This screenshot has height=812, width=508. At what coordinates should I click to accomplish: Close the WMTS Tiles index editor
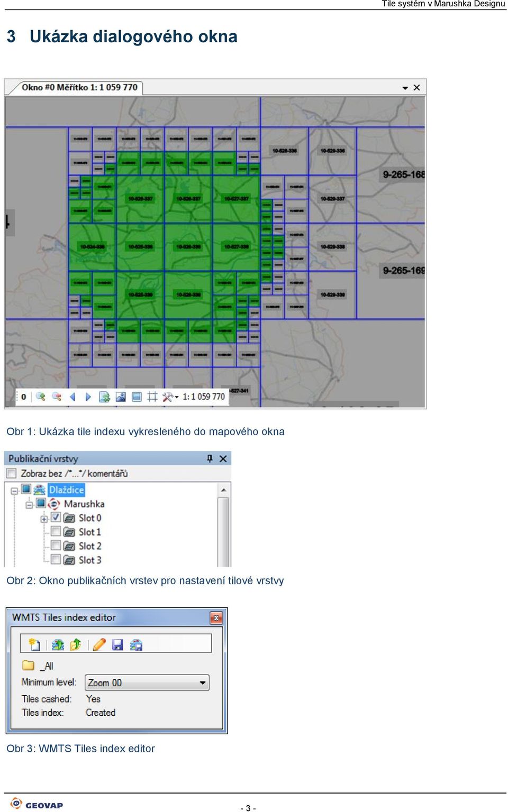click(x=216, y=617)
